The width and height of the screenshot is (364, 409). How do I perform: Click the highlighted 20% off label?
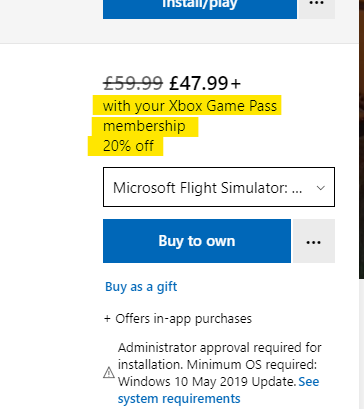tap(128, 146)
